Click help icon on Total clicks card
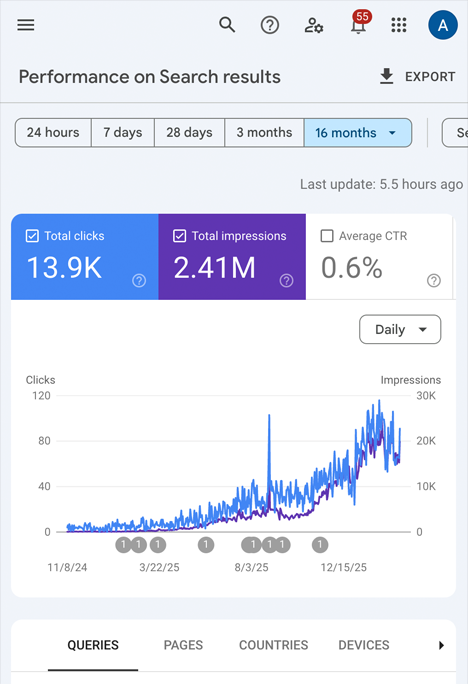 click(139, 280)
